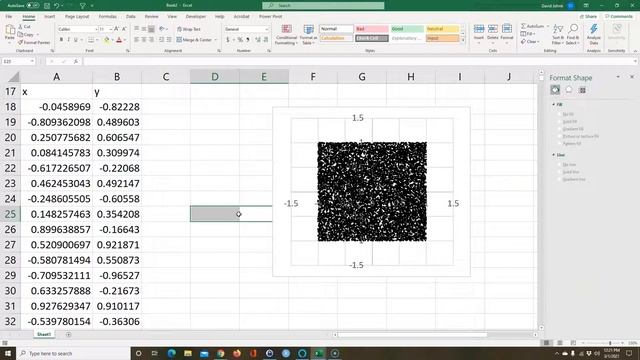640x360 pixels.
Task: Open Format Shape pane options dropdown
Action: click(618, 77)
